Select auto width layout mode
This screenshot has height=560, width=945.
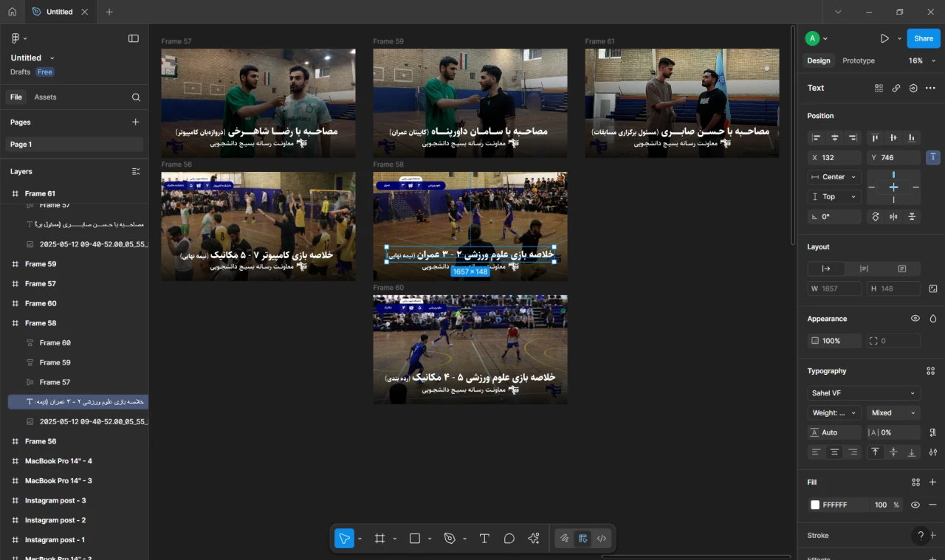tap(826, 269)
